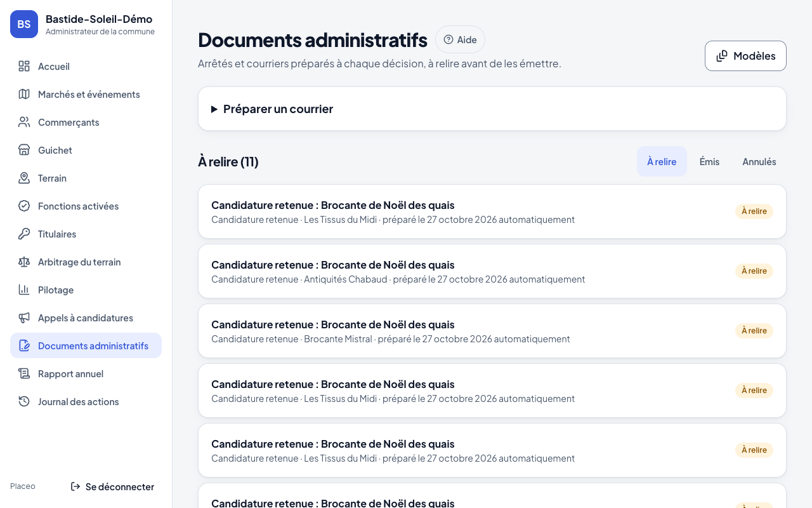Click the Terrain location pin icon

(x=24, y=178)
